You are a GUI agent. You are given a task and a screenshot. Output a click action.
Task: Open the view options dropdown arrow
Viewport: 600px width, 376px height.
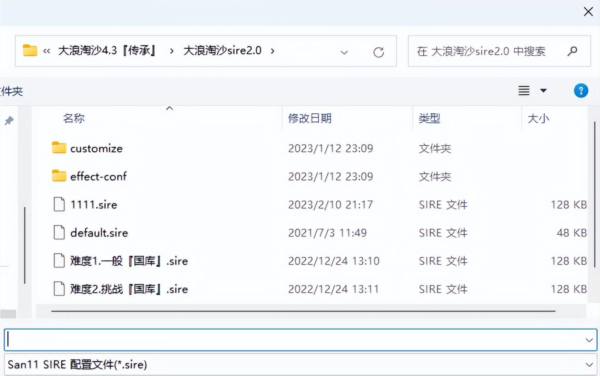pyautogui.click(x=543, y=91)
